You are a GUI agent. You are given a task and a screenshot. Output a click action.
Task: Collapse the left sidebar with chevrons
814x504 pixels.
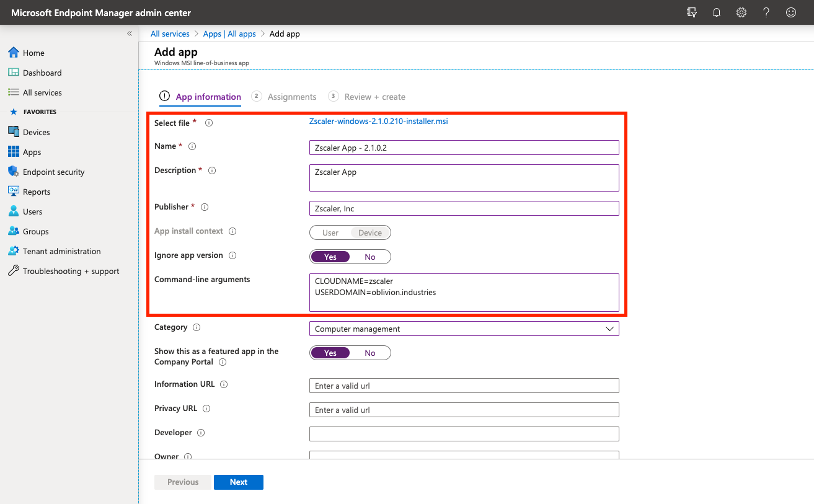[x=130, y=33]
